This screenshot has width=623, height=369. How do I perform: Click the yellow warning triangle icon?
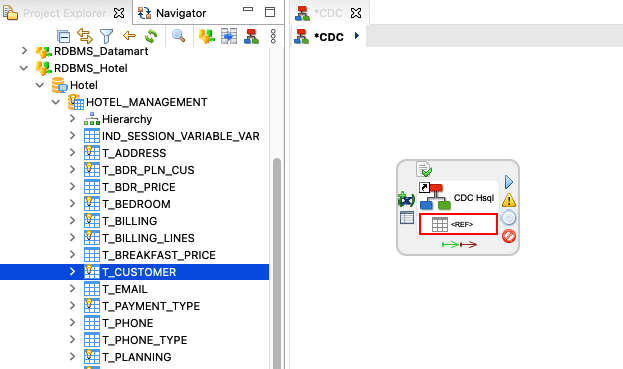509,200
